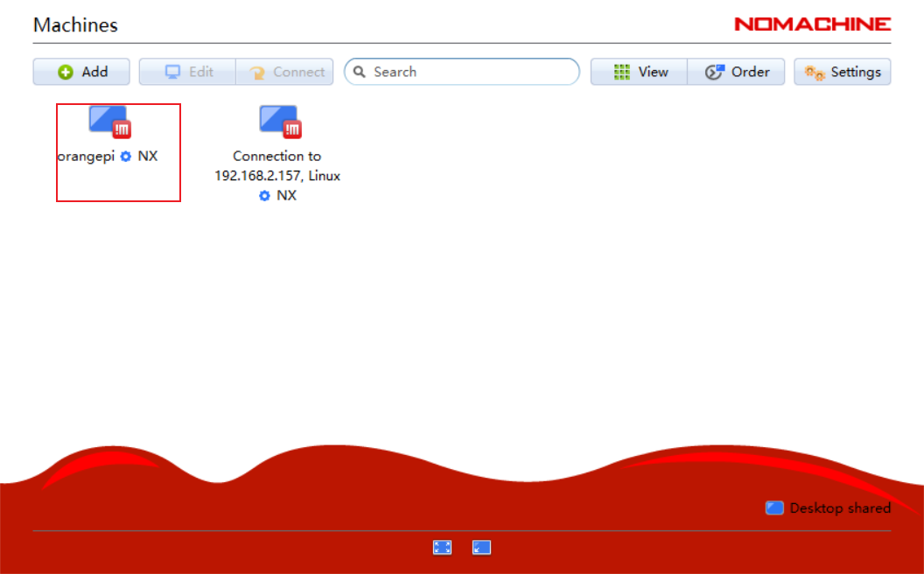Click the shrink-window icon at bottom

coord(481,548)
